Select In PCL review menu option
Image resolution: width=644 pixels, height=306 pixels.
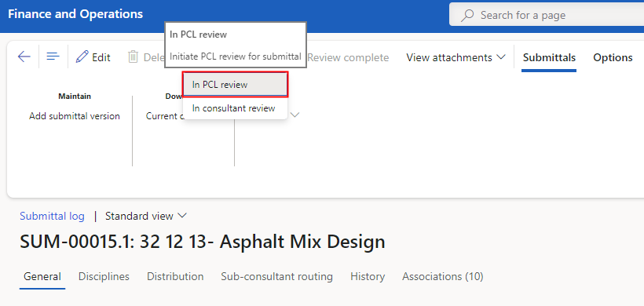point(235,85)
